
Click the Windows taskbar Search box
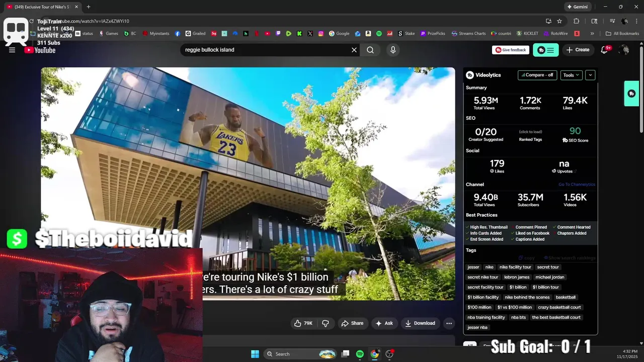tap(300, 354)
